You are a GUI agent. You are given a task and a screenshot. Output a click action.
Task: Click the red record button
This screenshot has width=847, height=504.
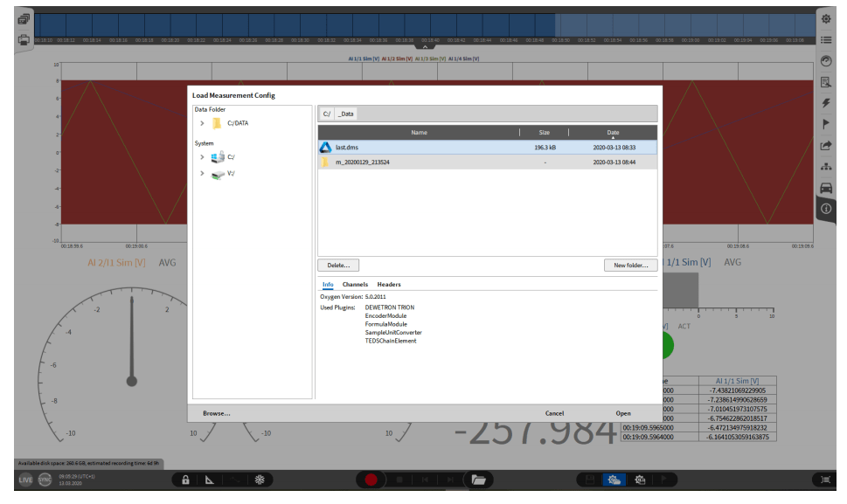(x=371, y=480)
